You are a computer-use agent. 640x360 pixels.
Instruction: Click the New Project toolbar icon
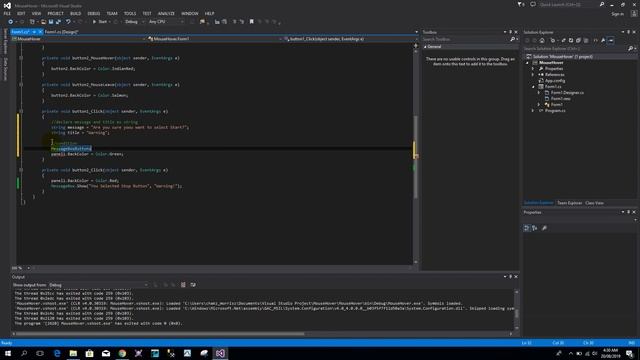tap(32, 22)
